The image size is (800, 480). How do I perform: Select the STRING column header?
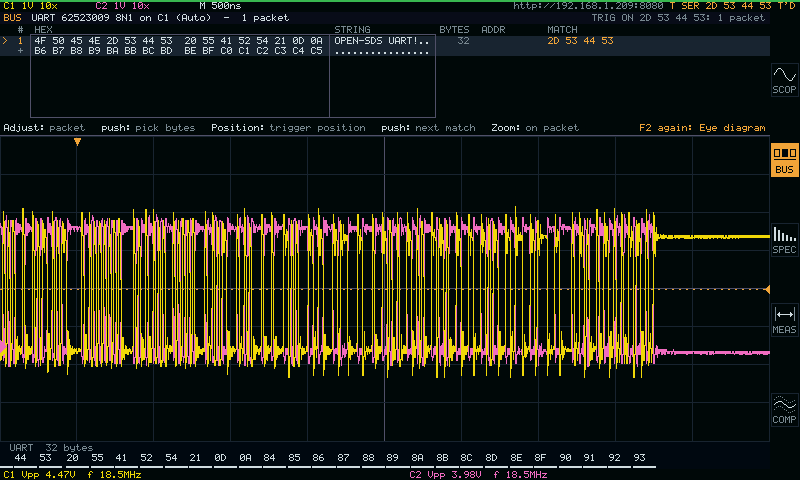click(x=352, y=30)
